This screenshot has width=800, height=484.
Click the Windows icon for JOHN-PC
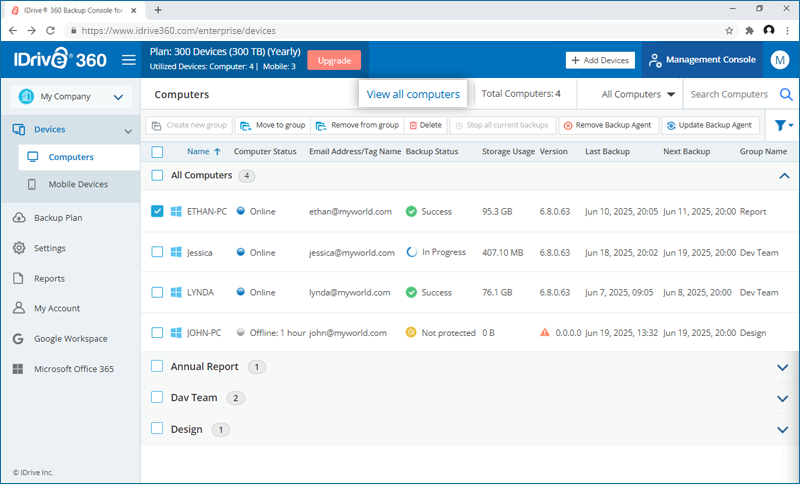pyautogui.click(x=176, y=333)
